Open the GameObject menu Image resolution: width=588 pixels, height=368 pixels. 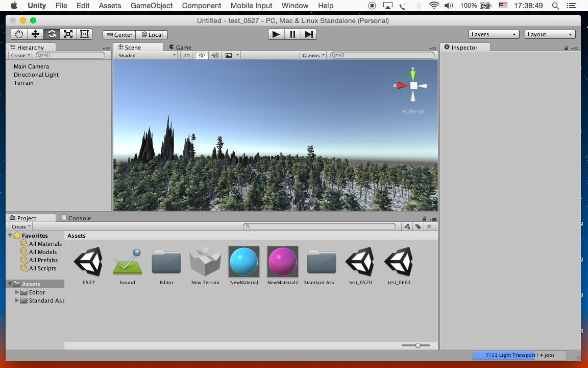coord(152,6)
